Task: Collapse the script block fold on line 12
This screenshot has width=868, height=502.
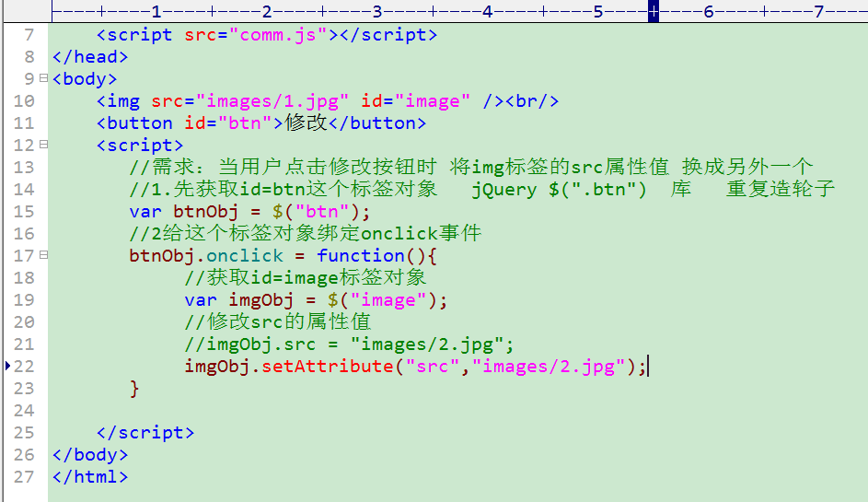Action: 44,145
